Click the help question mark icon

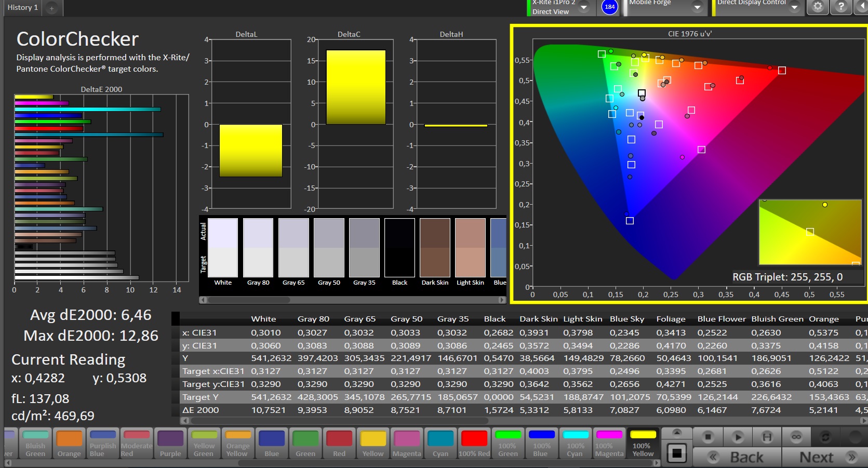[841, 7]
